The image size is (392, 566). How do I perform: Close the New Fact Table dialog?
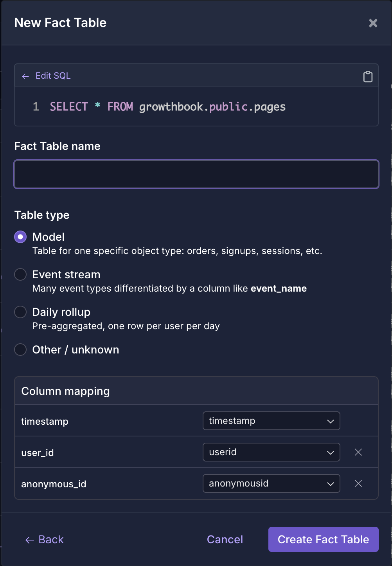pos(373,23)
